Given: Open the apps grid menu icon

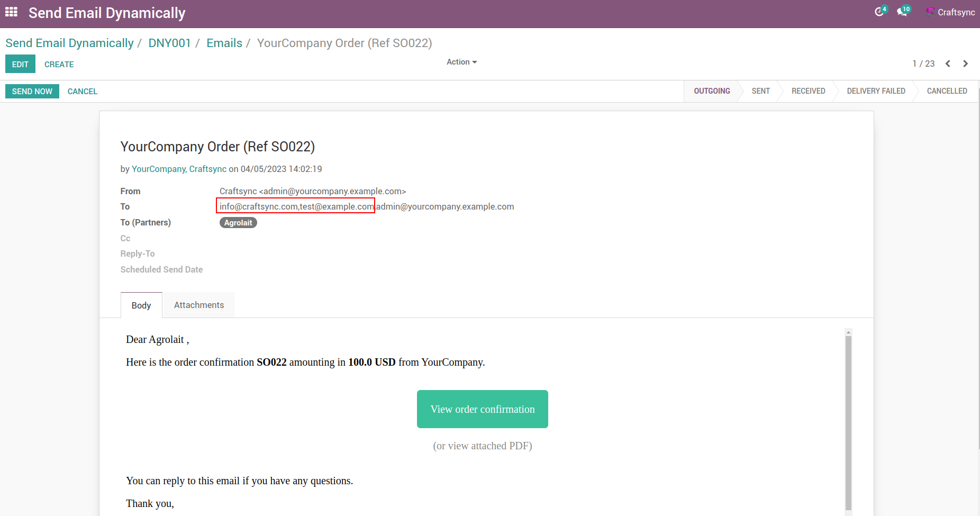Looking at the screenshot, I should point(11,12).
